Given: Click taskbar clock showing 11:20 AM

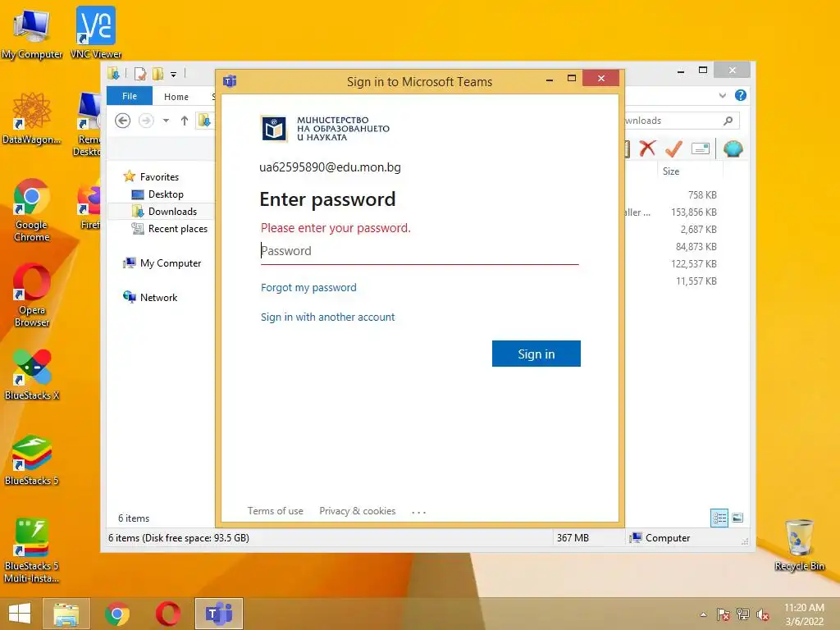Looking at the screenshot, I should click(x=804, y=614).
